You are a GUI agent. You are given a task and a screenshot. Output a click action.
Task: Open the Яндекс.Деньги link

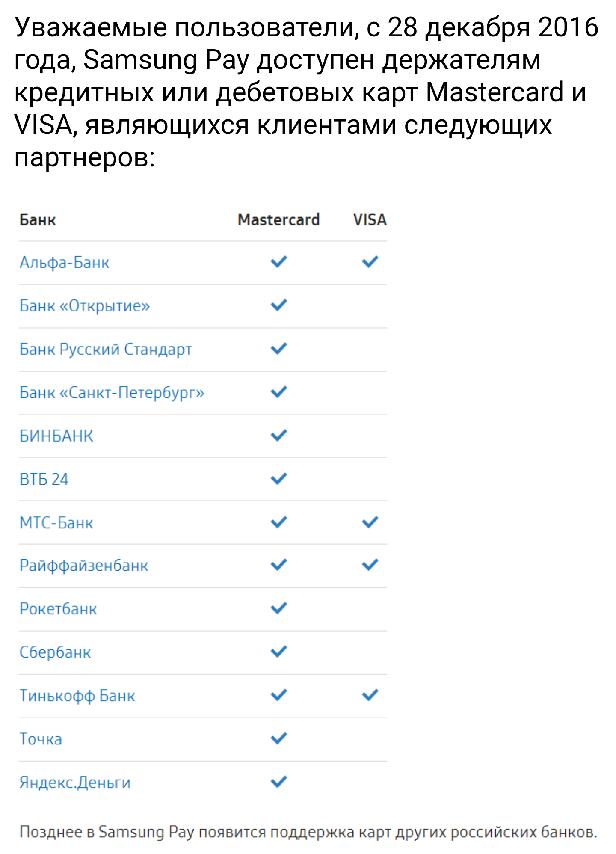click(75, 783)
